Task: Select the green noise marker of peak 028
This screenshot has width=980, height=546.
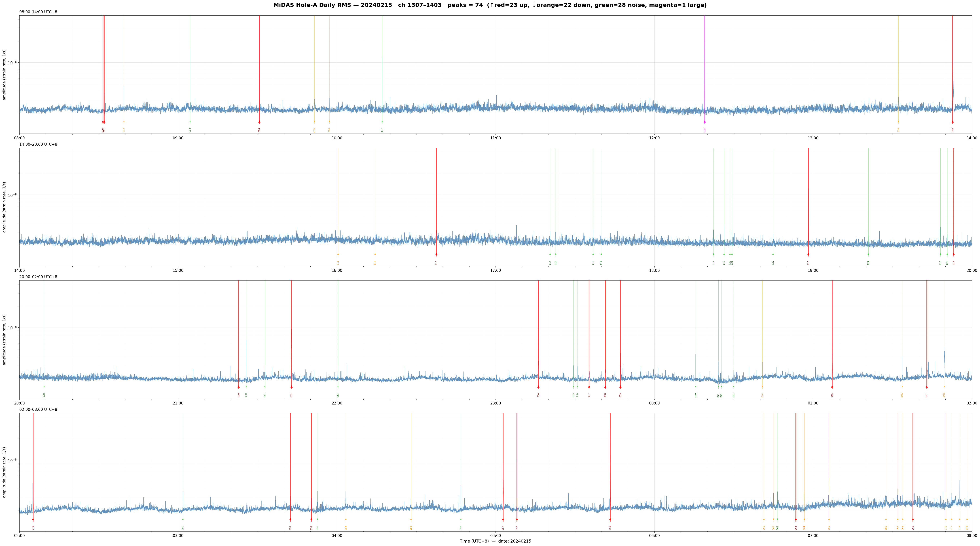Action: 44,387
